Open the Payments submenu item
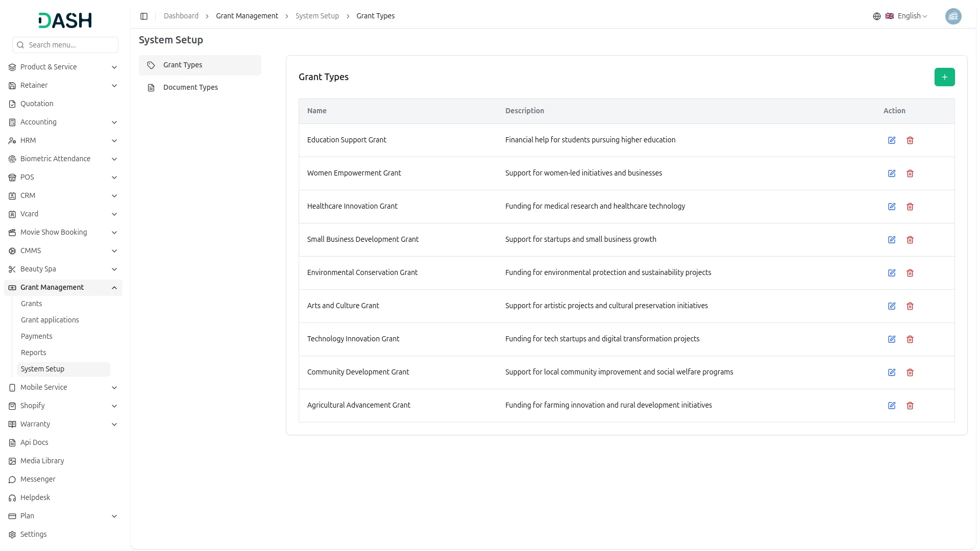Image resolution: width=980 pixels, height=551 pixels. coord(37,336)
